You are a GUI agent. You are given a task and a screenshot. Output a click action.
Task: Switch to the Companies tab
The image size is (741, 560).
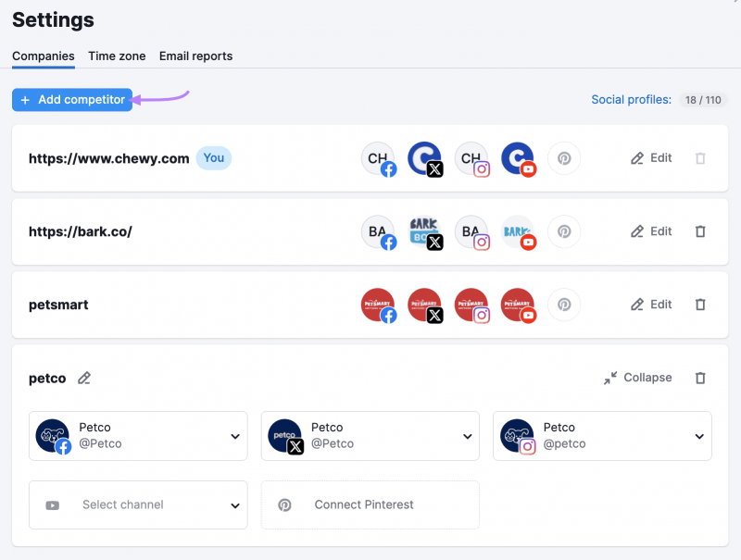(x=44, y=56)
